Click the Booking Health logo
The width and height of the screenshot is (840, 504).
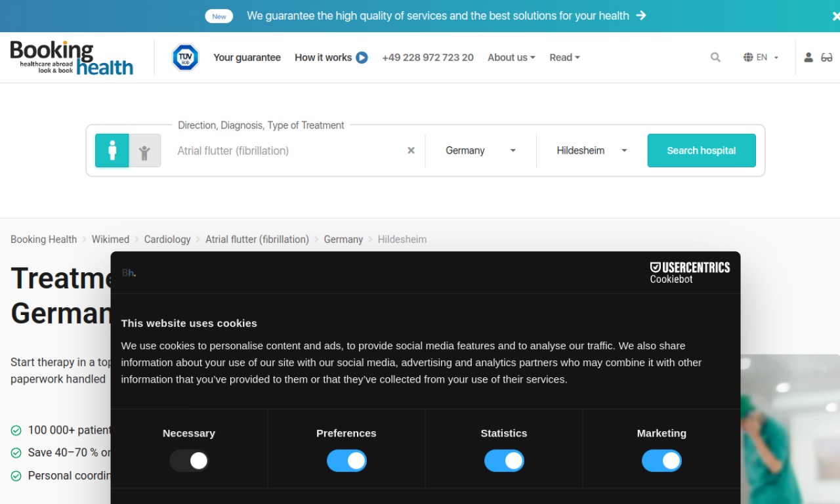[x=72, y=58]
